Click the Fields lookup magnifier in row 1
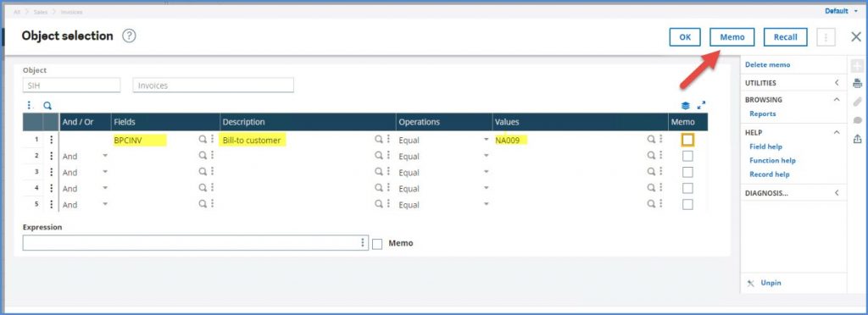 coord(203,139)
